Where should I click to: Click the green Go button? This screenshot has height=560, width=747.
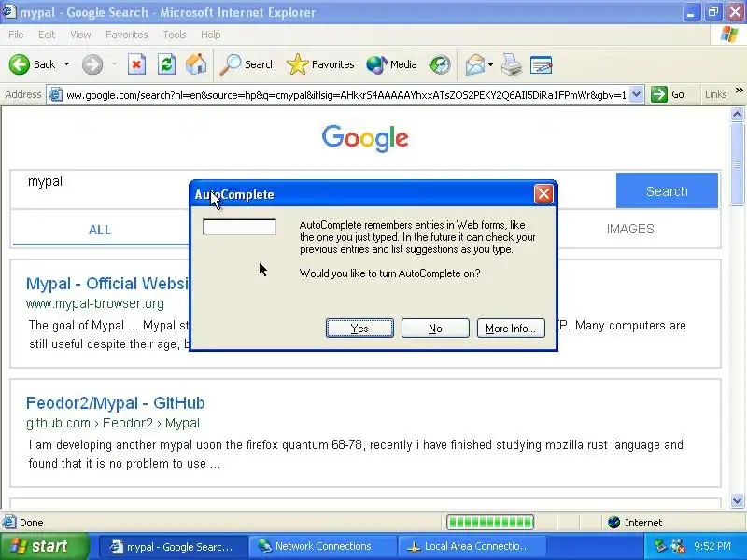(668, 94)
